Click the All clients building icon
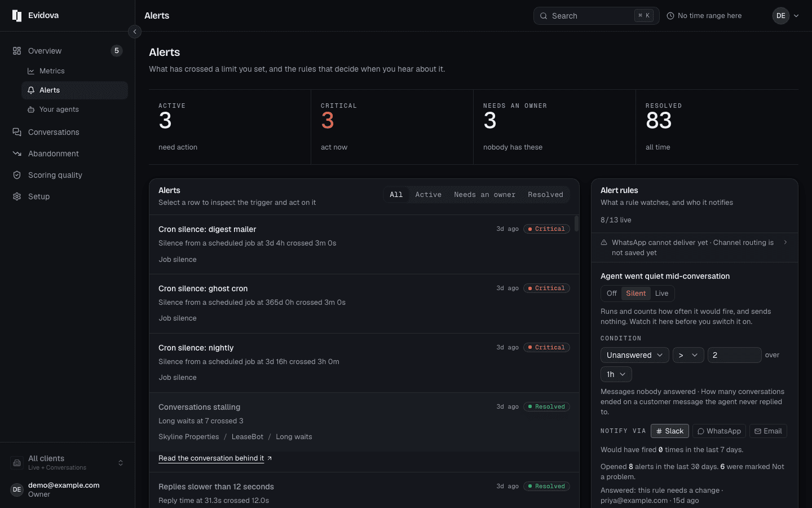812x508 pixels. pos(17,463)
